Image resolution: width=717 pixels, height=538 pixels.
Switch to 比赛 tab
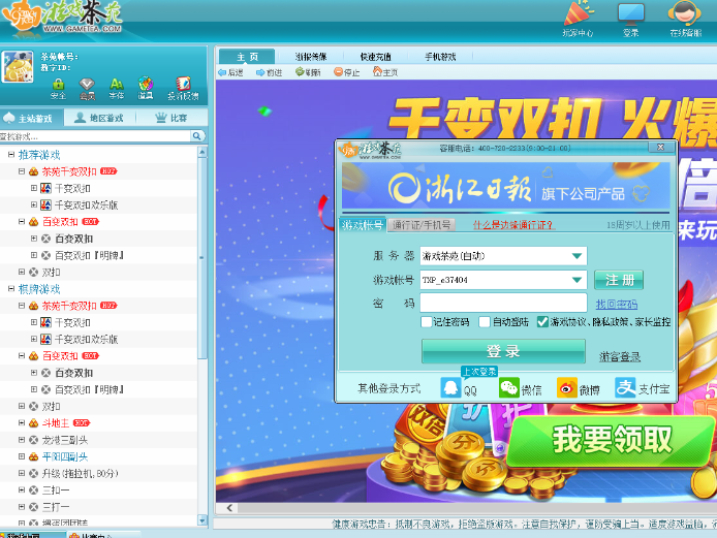pyautogui.click(x=171, y=118)
